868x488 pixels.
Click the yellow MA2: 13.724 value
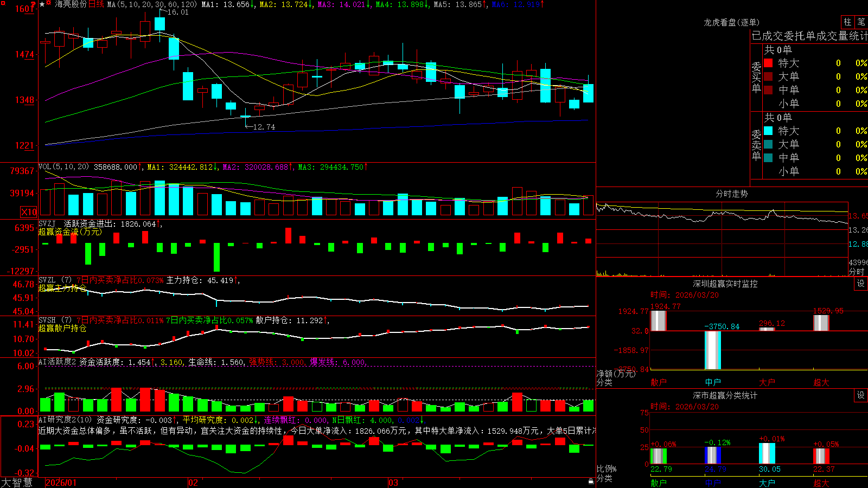click(284, 4)
